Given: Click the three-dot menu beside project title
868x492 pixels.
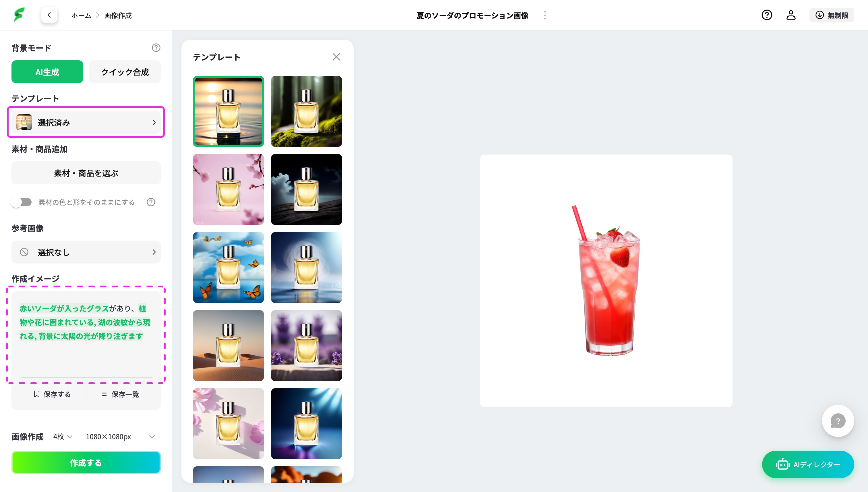Looking at the screenshot, I should click(x=545, y=15).
